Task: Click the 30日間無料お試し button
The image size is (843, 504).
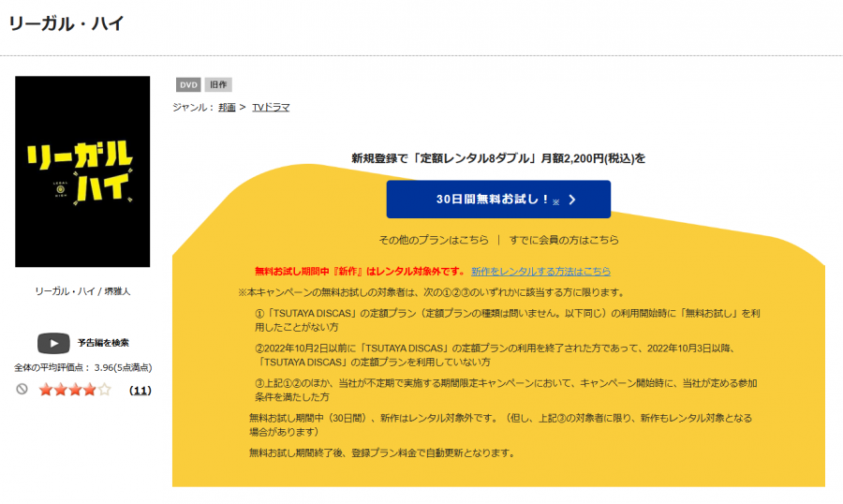Action: [498, 199]
